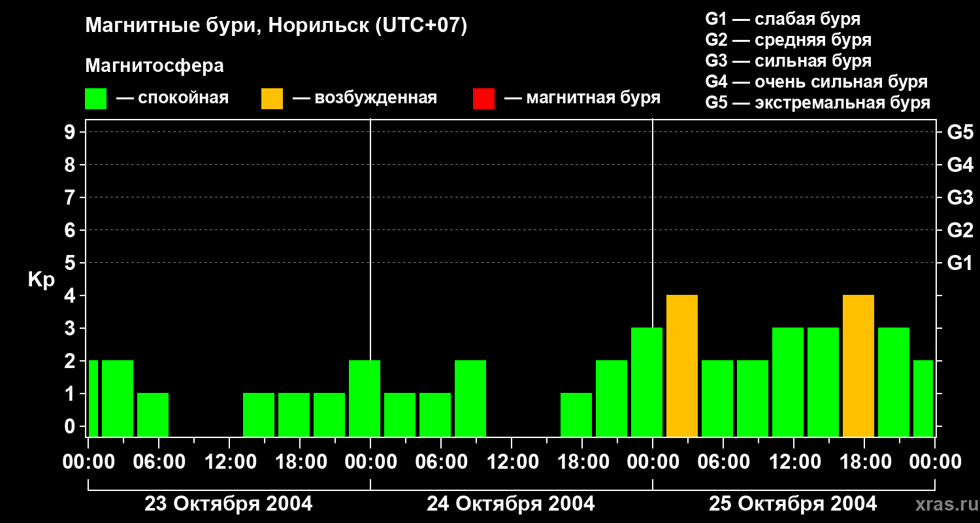This screenshot has width=980, height=523.
Task: Click the Kp axis title
Action: (41, 280)
